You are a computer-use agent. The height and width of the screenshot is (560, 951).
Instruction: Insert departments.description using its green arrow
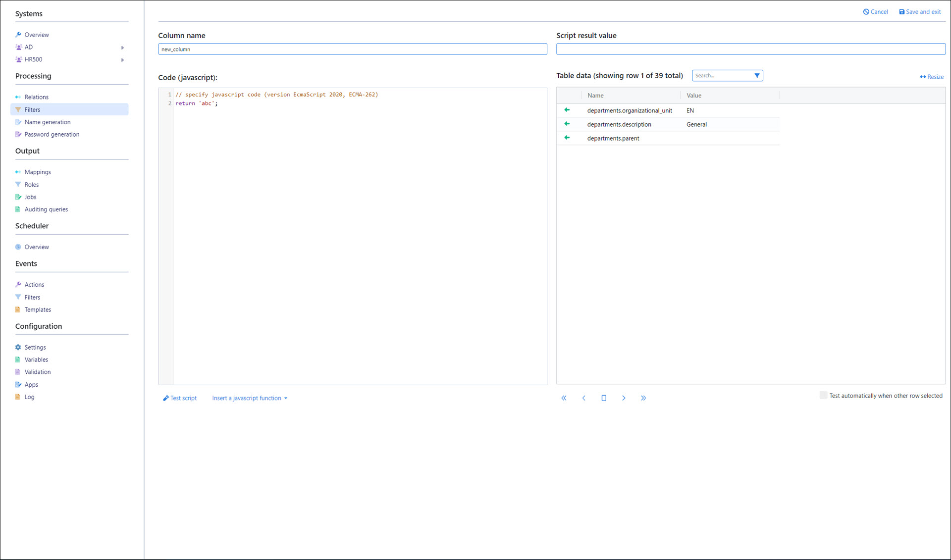567,124
